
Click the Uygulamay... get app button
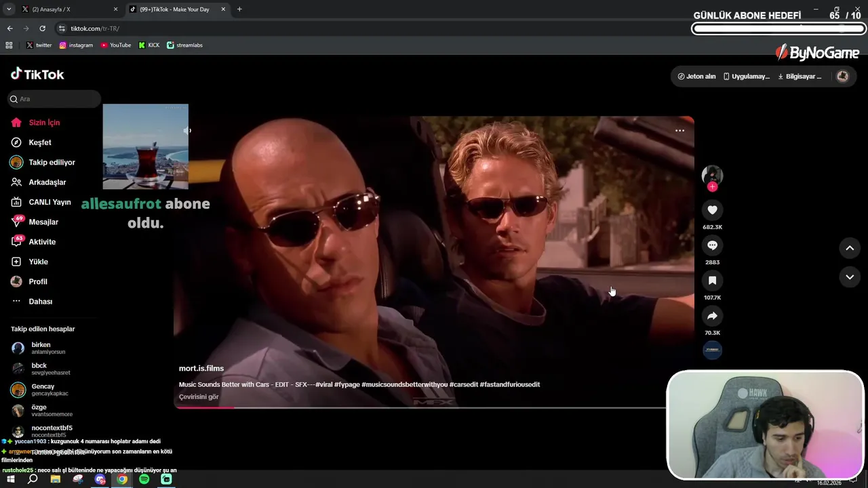[746, 77]
